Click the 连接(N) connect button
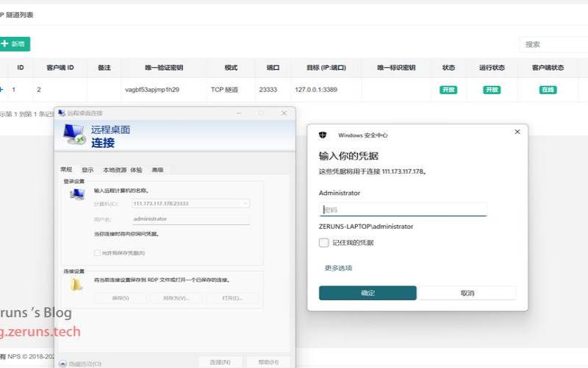The width and height of the screenshot is (588, 368). tap(220, 362)
